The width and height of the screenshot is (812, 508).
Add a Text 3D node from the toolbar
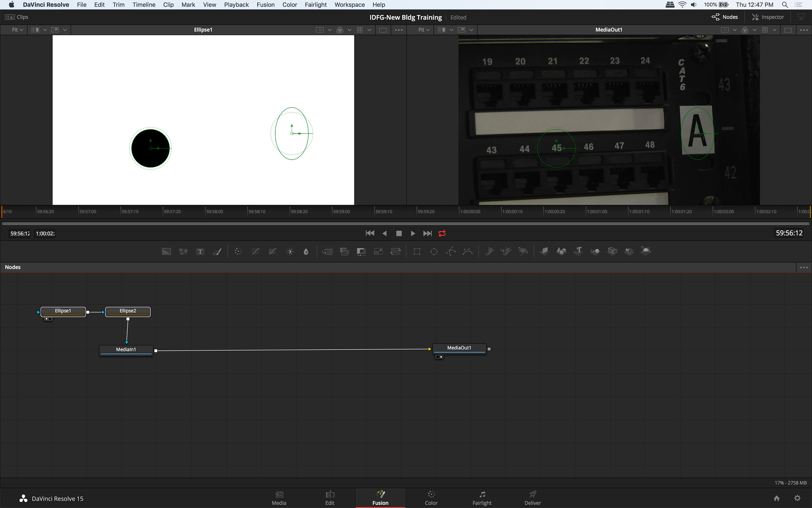click(578, 251)
